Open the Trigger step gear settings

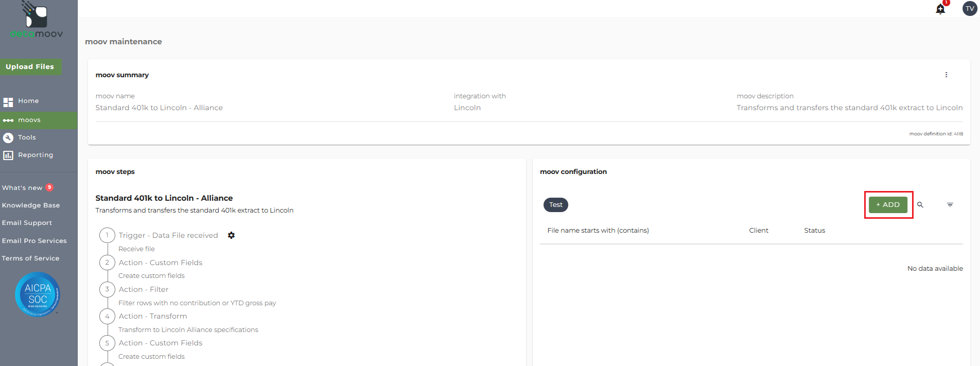231,235
